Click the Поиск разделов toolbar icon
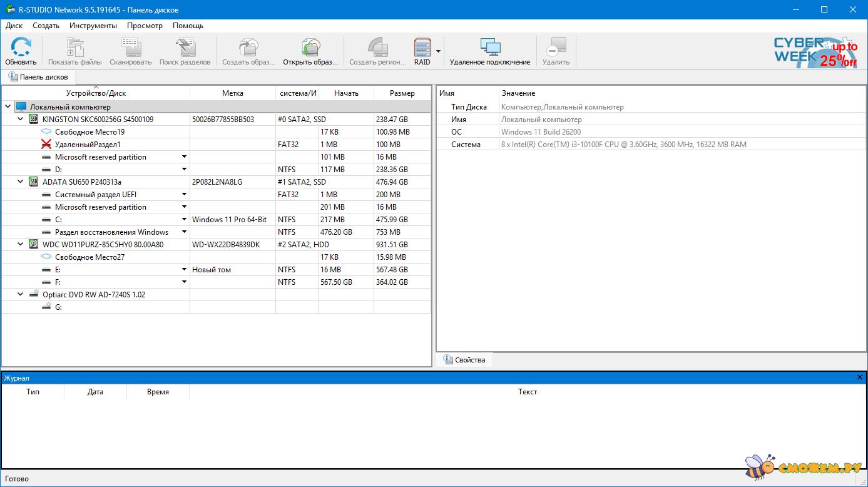The width and height of the screenshot is (868, 487). [185, 51]
